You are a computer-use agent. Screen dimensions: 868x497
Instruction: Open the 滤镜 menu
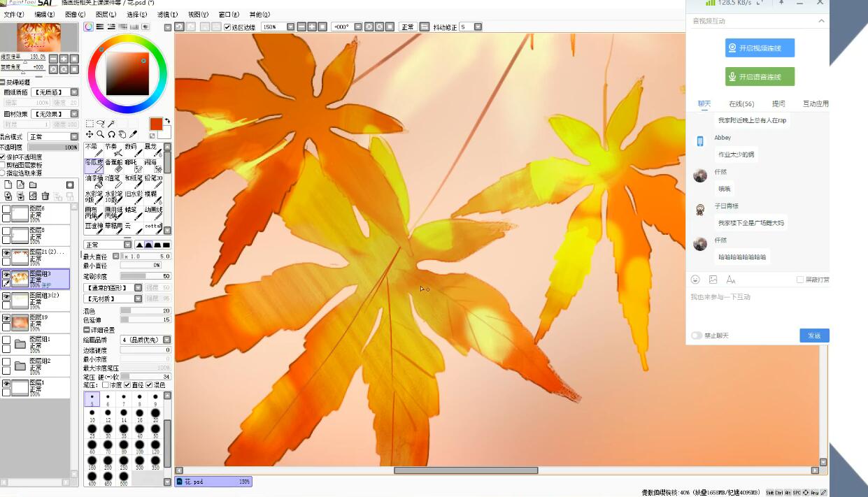pyautogui.click(x=167, y=14)
